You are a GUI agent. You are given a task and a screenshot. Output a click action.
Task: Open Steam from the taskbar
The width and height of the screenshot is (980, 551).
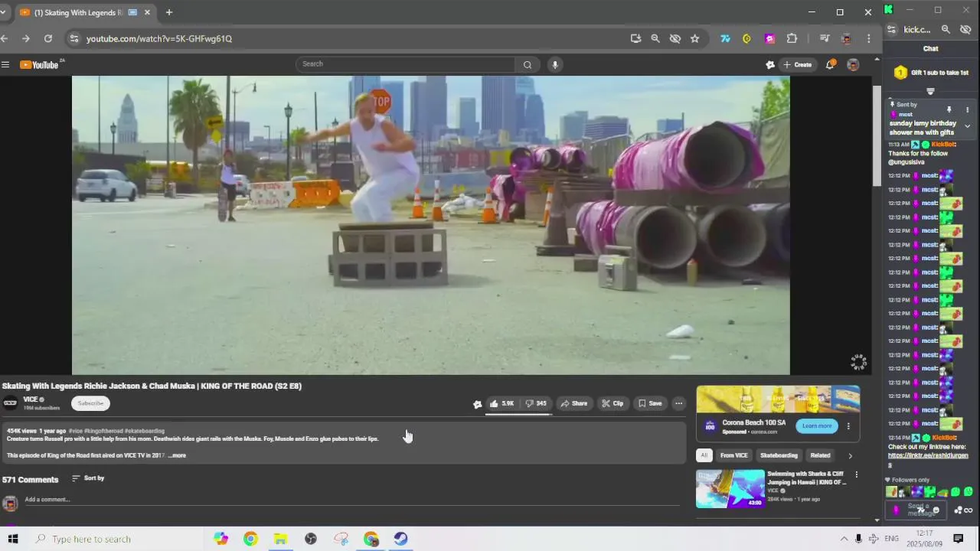400,539
